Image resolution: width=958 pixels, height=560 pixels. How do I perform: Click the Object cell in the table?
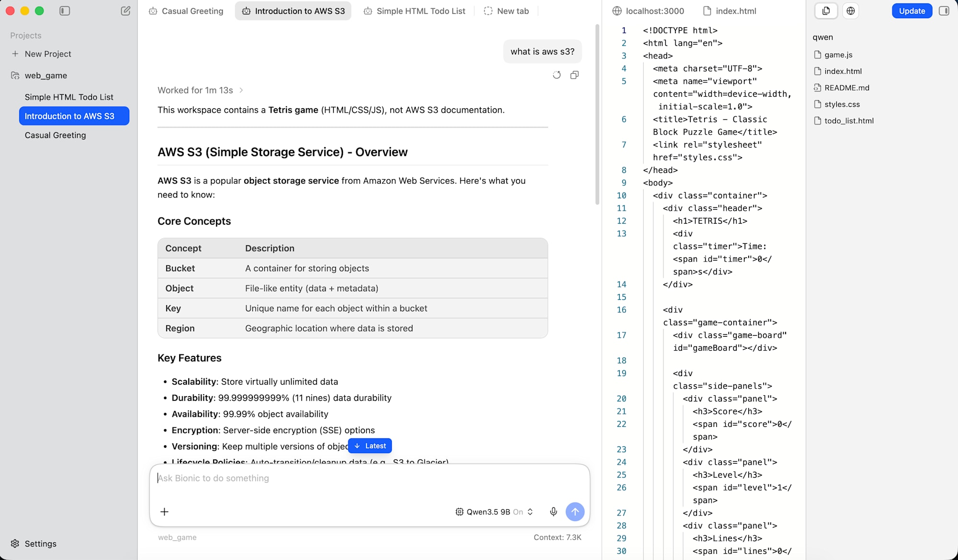coord(180,288)
